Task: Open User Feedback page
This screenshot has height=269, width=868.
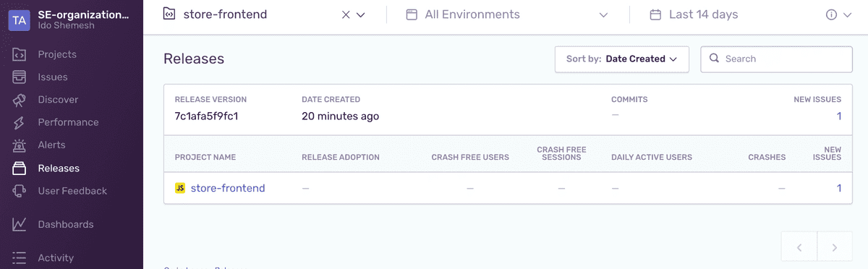Action: 72,191
